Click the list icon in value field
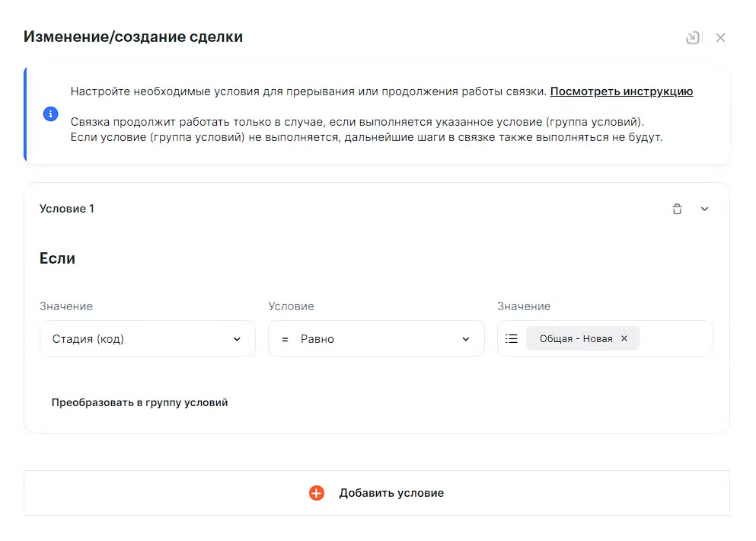The height and width of the screenshot is (541, 756). tap(512, 338)
